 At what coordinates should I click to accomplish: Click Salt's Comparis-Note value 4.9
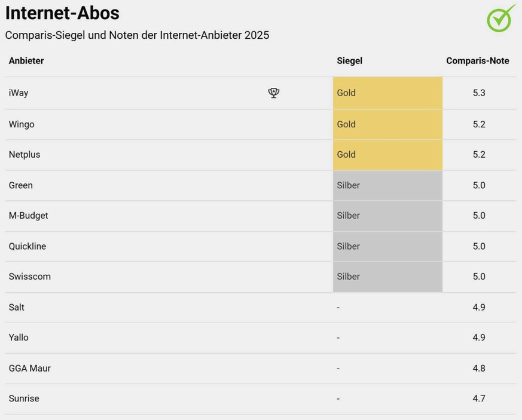tap(479, 307)
